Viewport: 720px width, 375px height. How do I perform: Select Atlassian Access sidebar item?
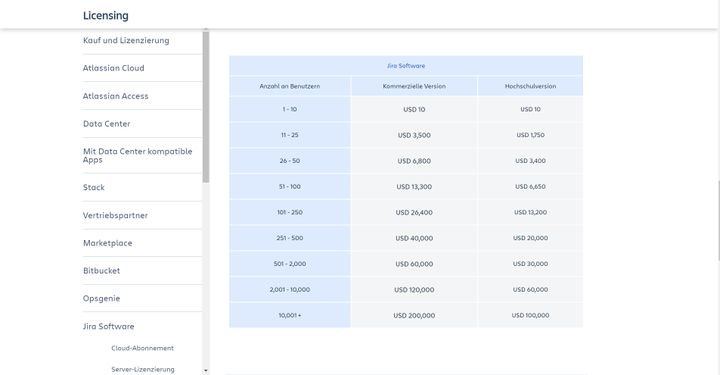(x=115, y=96)
